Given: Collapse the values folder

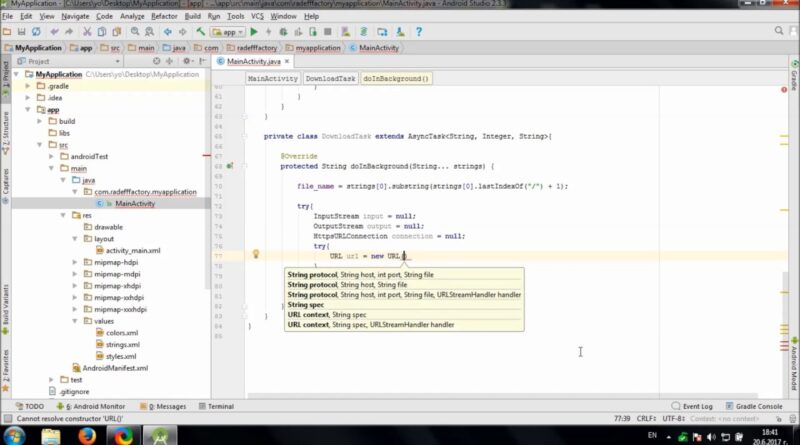Looking at the screenshot, I should 74,321.
